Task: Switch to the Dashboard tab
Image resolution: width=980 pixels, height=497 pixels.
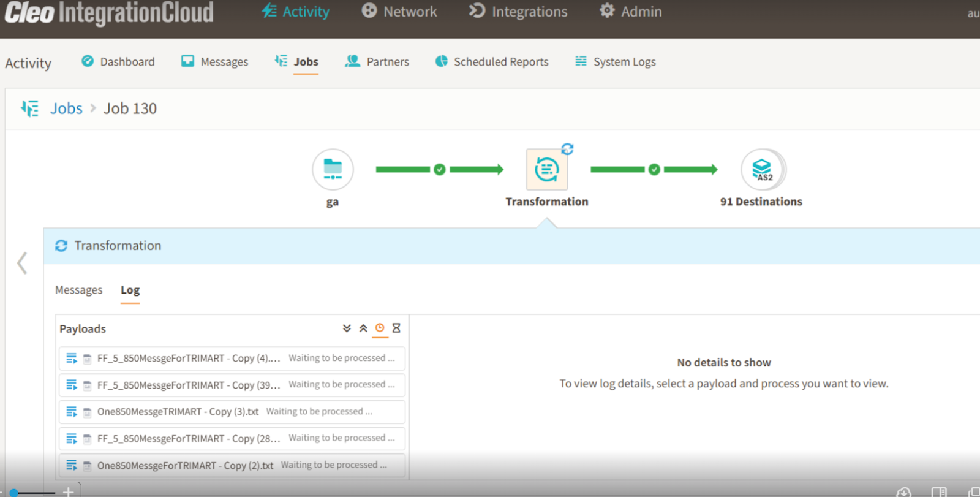Action: pyautogui.click(x=118, y=62)
